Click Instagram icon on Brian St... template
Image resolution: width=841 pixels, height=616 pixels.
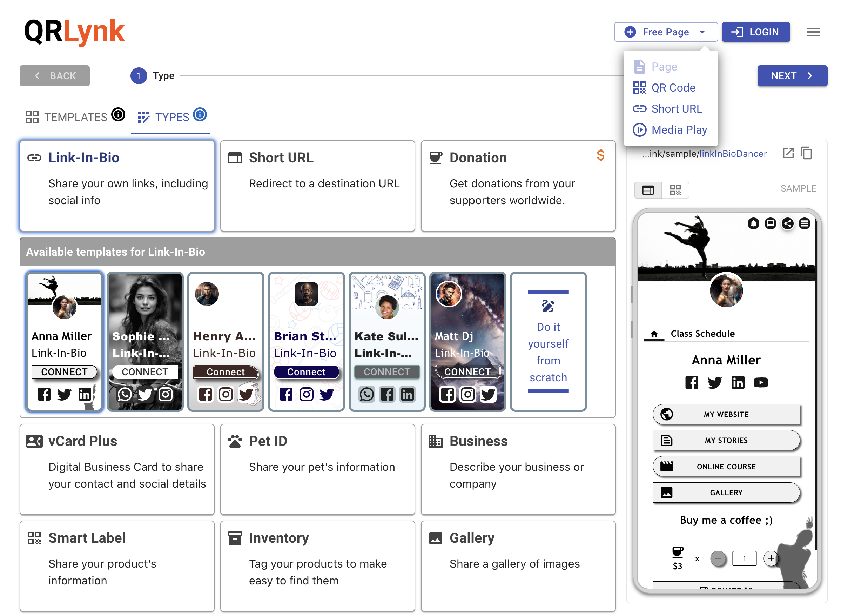[x=306, y=394]
